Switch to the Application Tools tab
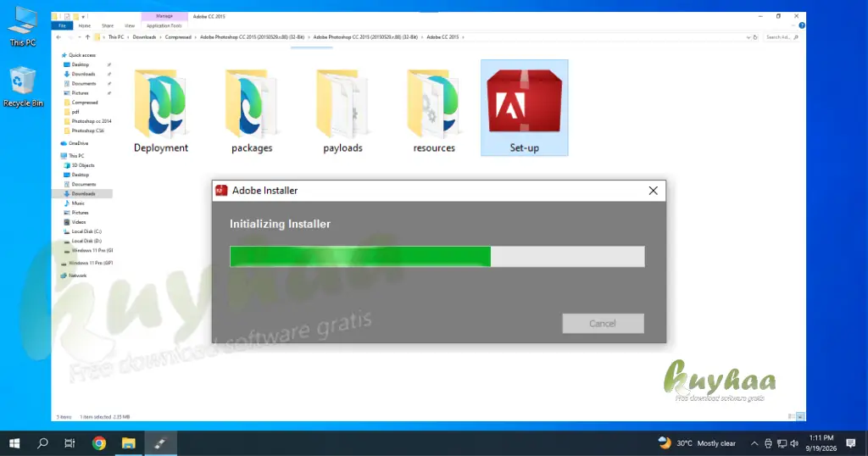868x456 pixels. tap(164, 25)
